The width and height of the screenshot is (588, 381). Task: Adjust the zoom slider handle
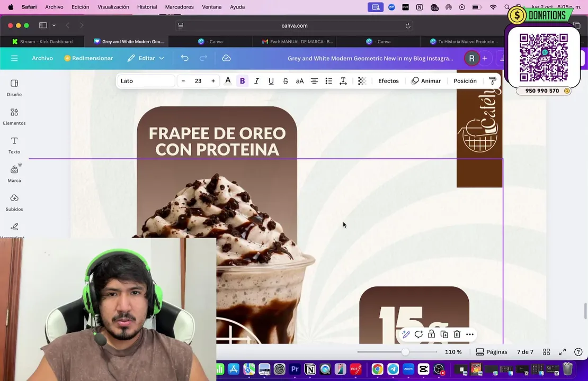click(405, 352)
